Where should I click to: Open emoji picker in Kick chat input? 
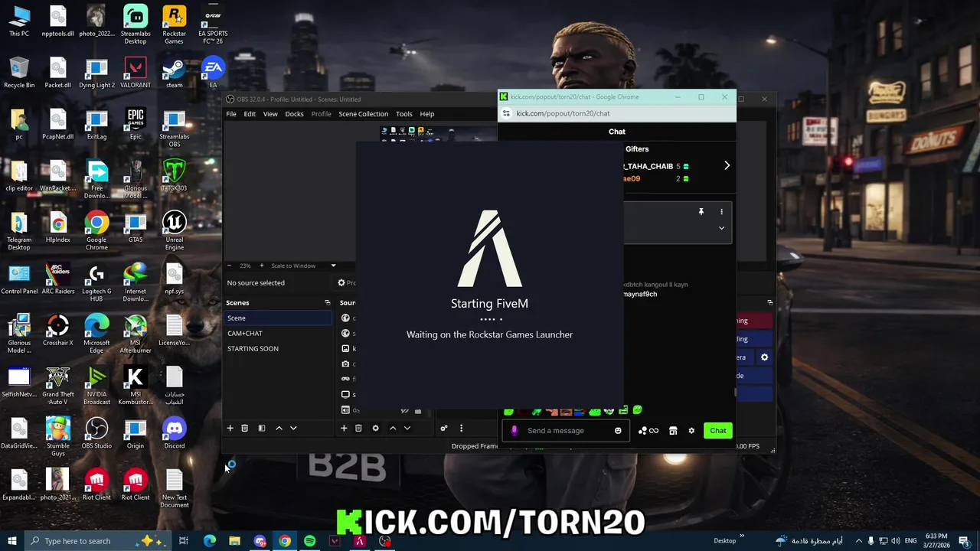click(618, 431)
